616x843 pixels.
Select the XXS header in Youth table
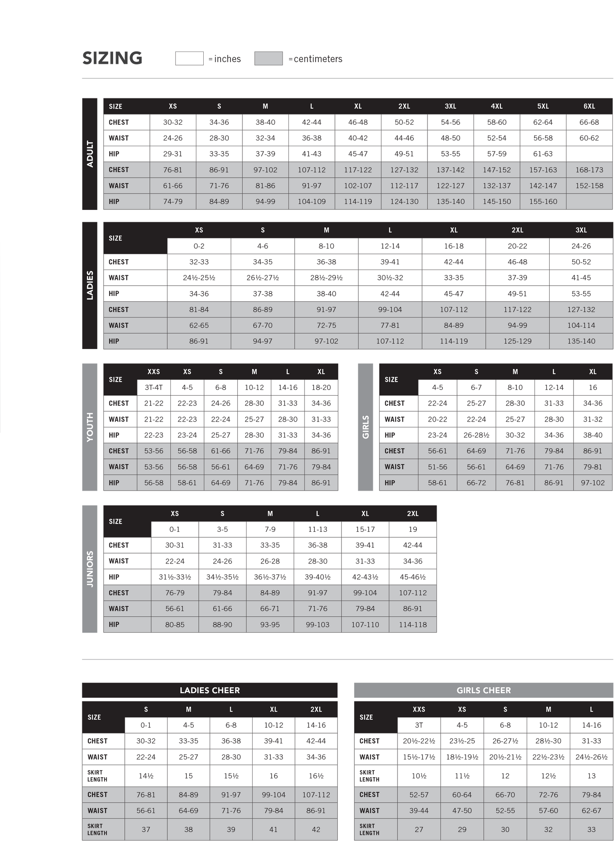tap(153, 372)
